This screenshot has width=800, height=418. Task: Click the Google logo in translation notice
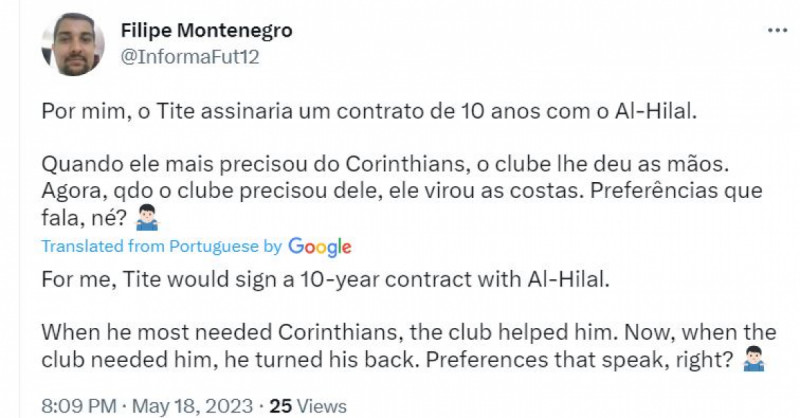[319, 246]
